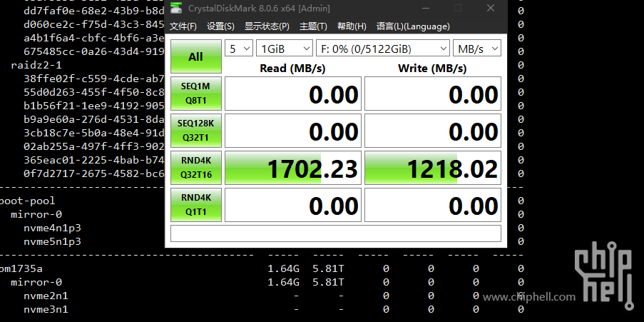Run all benchmarks with the All button
This screenshot has height=322, width=644.
196,56
